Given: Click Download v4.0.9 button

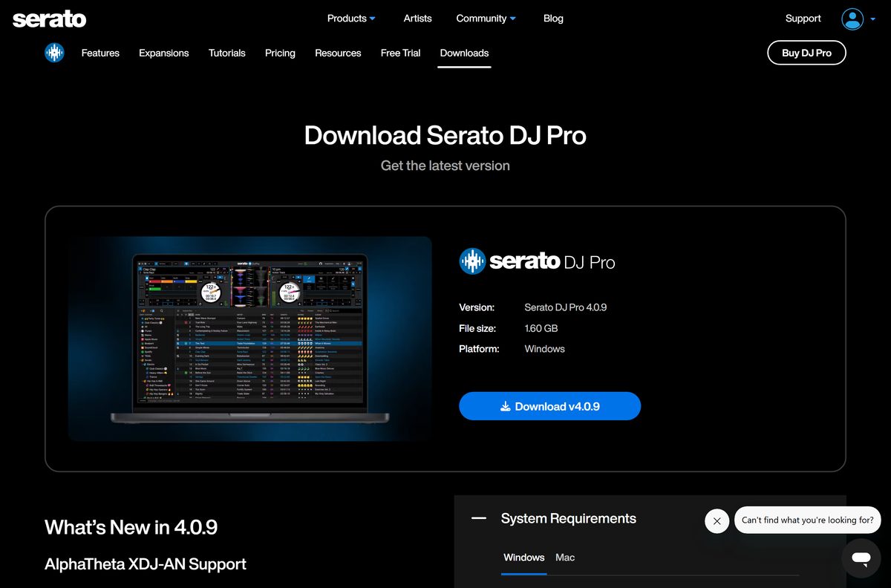Looking at the screenshot, I should tap(549, 406).
